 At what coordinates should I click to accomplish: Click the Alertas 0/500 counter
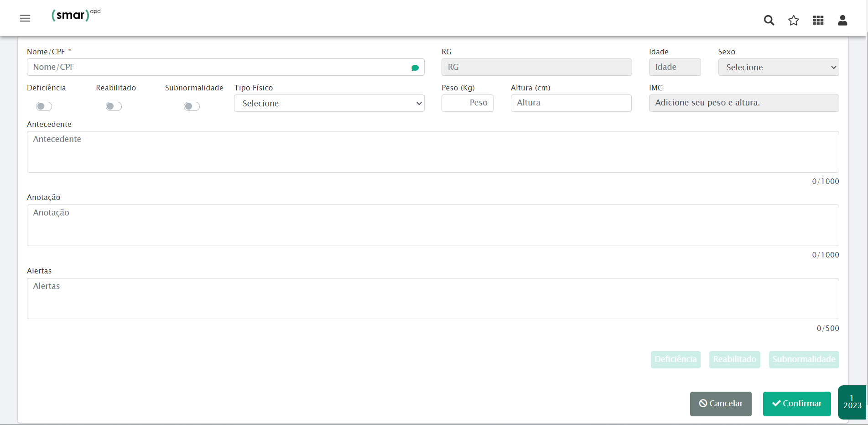[x=828, y=328]
